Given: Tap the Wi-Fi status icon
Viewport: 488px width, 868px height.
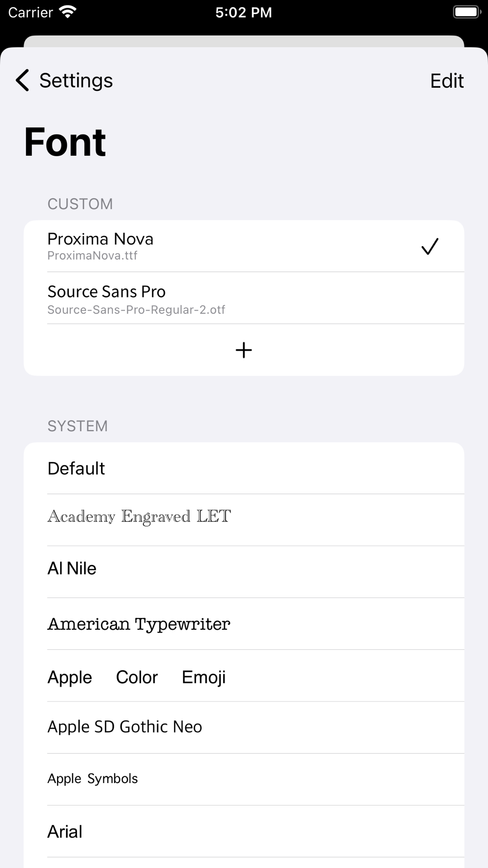Looking at the screenshot, I should tap(67, 12).
